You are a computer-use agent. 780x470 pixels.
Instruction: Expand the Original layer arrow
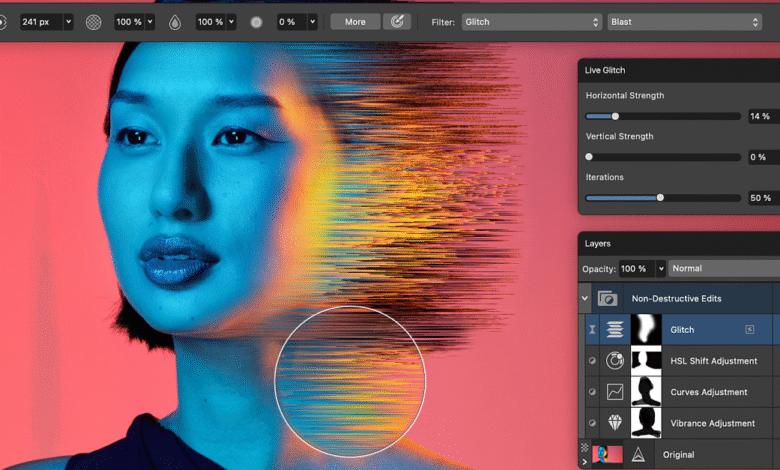tap(585, 462)
